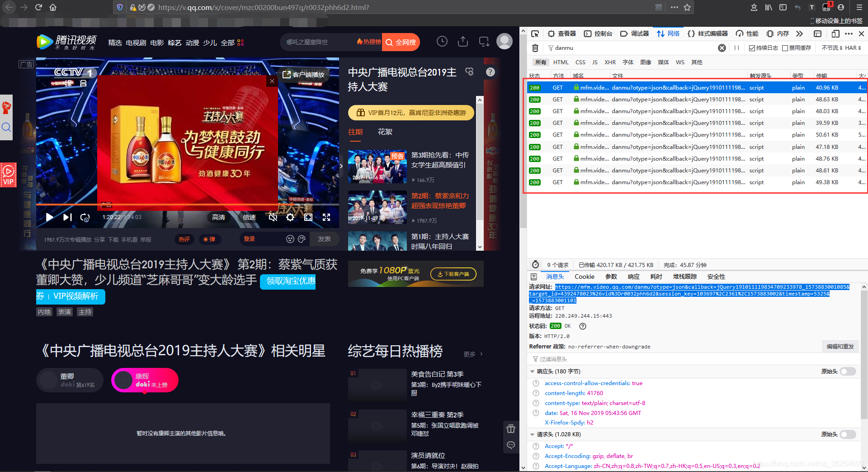Open upload icon in Tencent header
This screenshot has width=868, height=472.
click(x=463, y=42)
